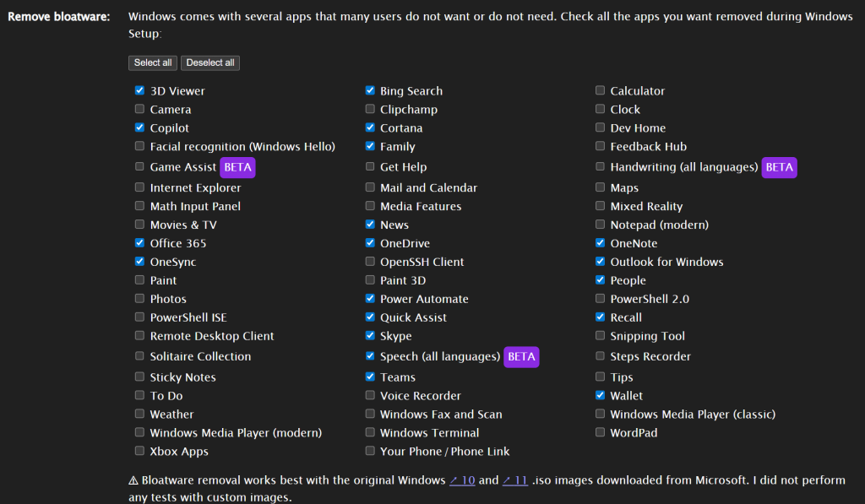Check the PowerShell 2.0 checkbox
This screenshot has width=865, height=504.
pos(601,298)
